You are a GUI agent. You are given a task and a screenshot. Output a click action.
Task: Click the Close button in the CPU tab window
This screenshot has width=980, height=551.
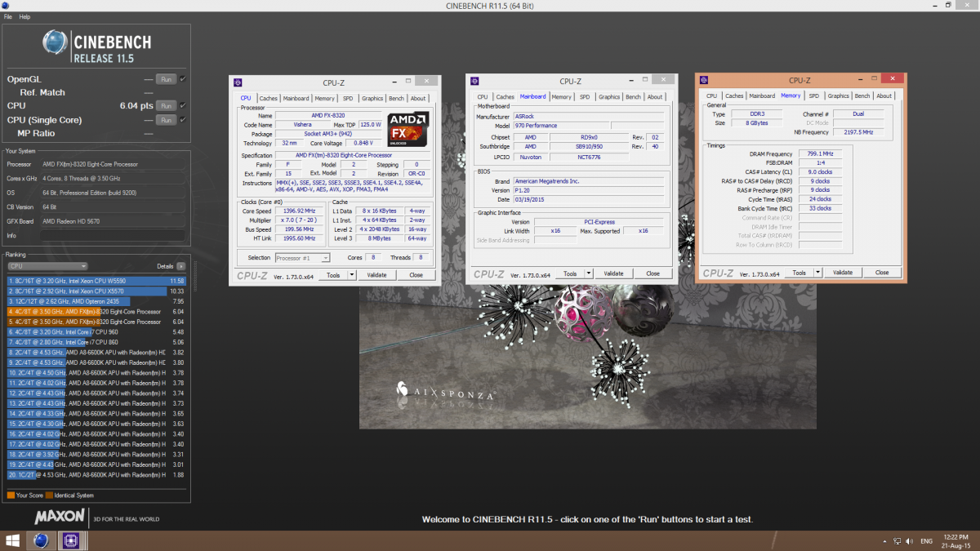[416, 275]
